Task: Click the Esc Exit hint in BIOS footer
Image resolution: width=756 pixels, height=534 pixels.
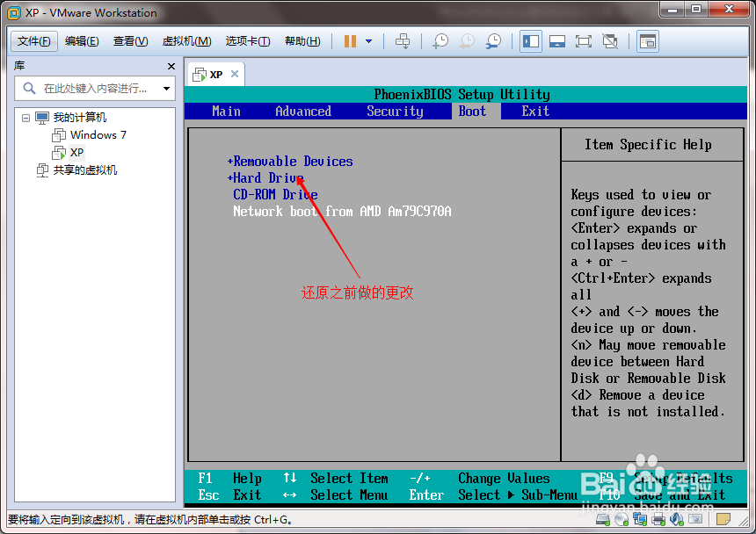Action: 230,495
